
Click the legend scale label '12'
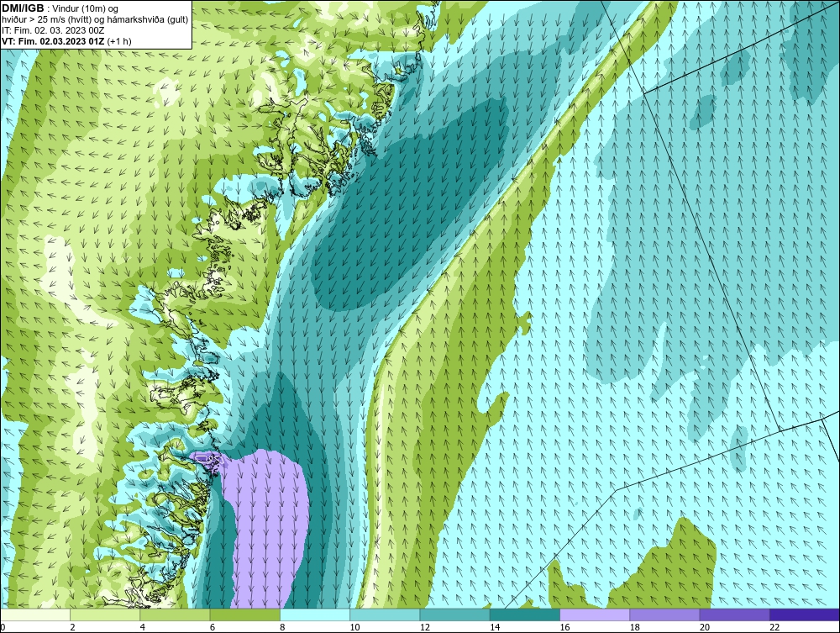point(425,628)
